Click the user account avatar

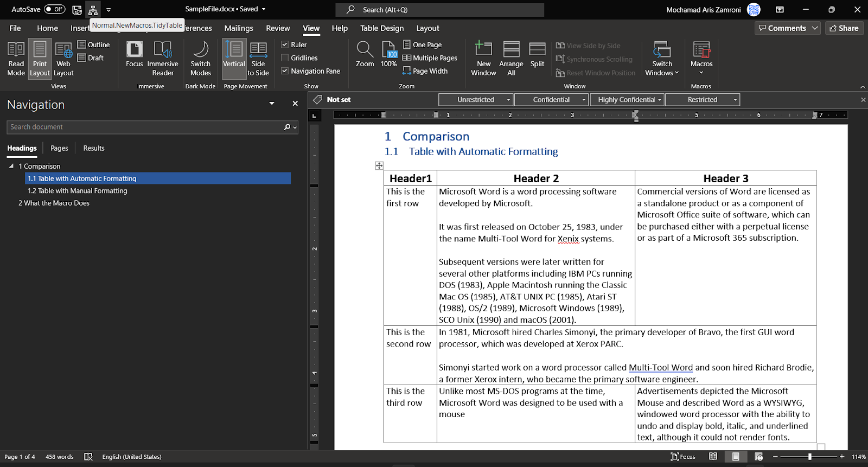(754, 10)
